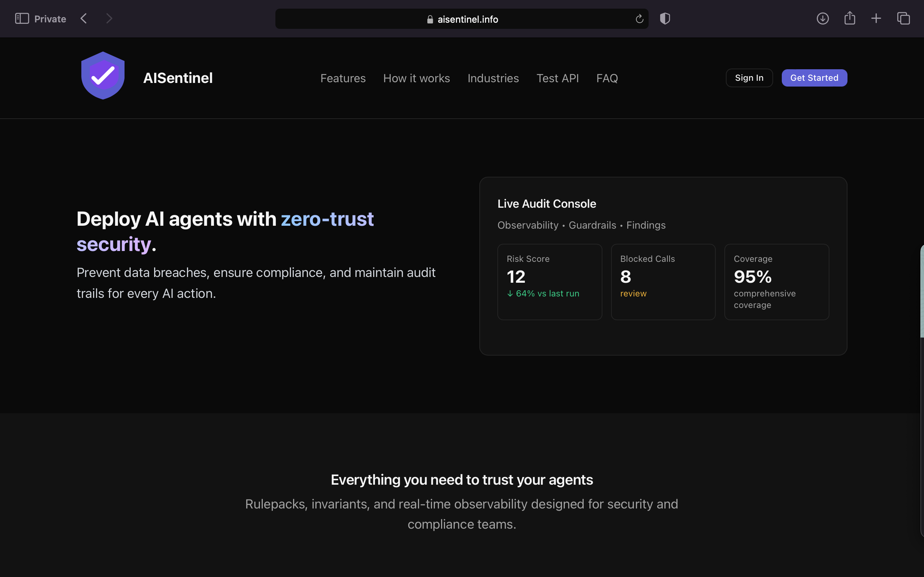Click the AISentinel shield logo
The height and width of the screenshot is (577, 924).
(x=103, y=76)
